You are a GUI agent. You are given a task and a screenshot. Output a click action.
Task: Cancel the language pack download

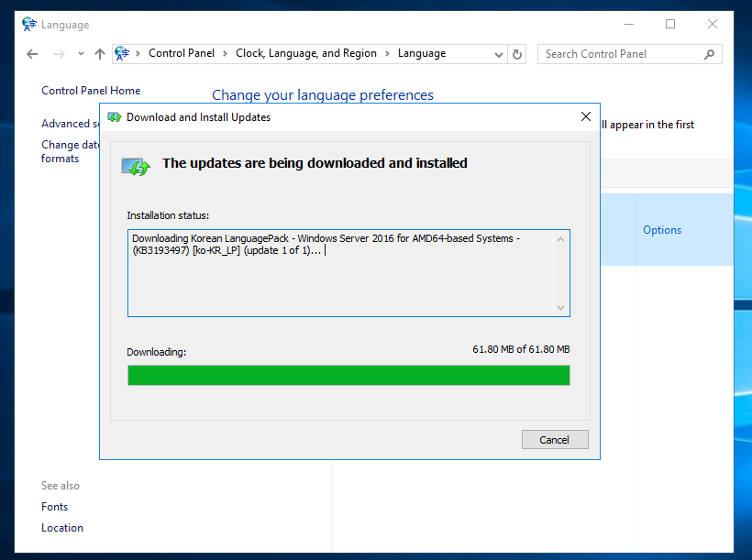(555, 440)
